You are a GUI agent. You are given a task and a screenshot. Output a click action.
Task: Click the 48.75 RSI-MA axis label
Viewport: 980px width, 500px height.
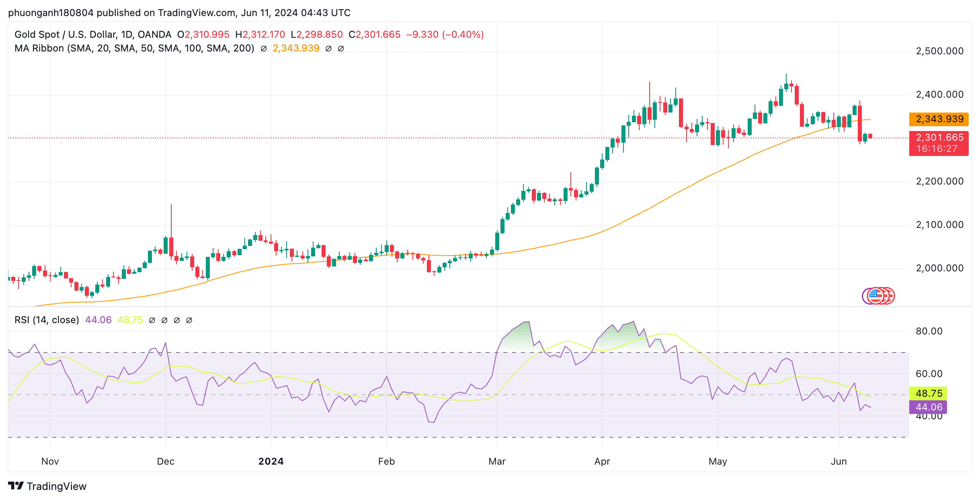tap(928, 393)
